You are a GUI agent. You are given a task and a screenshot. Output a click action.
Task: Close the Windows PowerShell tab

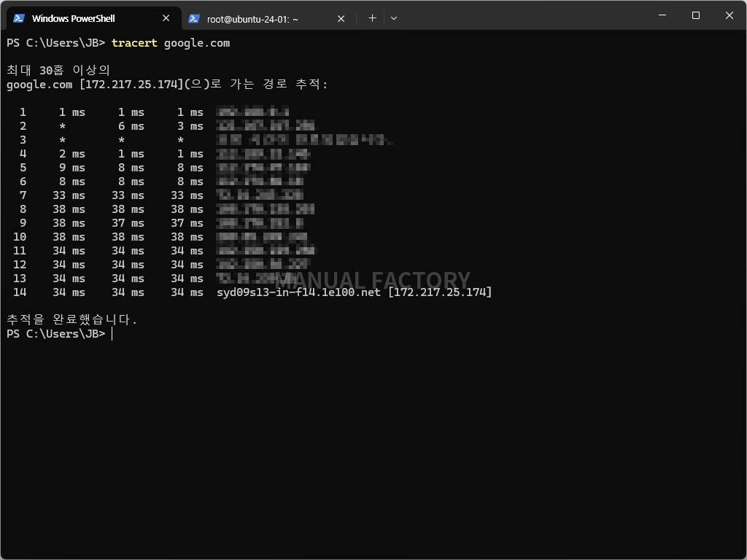pyautogui.click(x=166, y=18)
